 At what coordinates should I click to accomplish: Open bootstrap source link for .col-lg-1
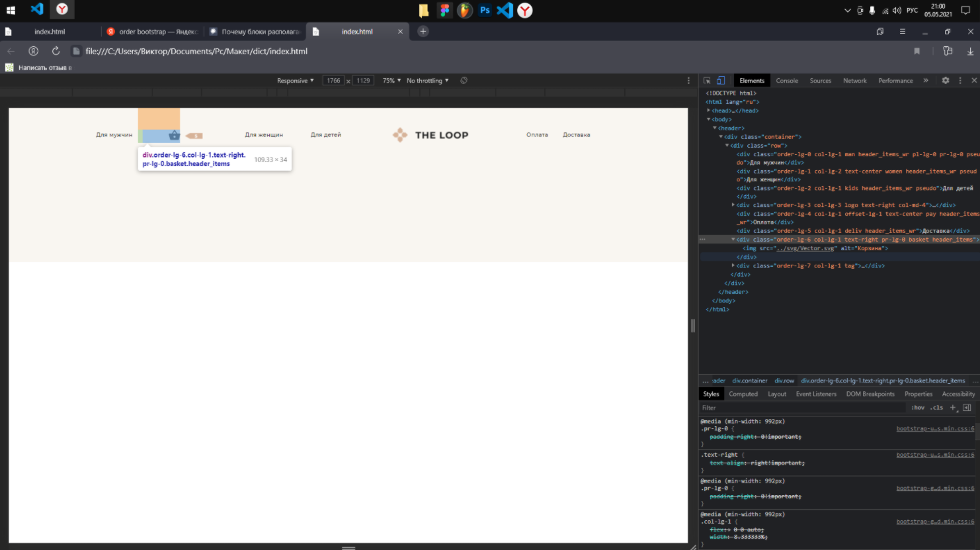coord(935,522)
